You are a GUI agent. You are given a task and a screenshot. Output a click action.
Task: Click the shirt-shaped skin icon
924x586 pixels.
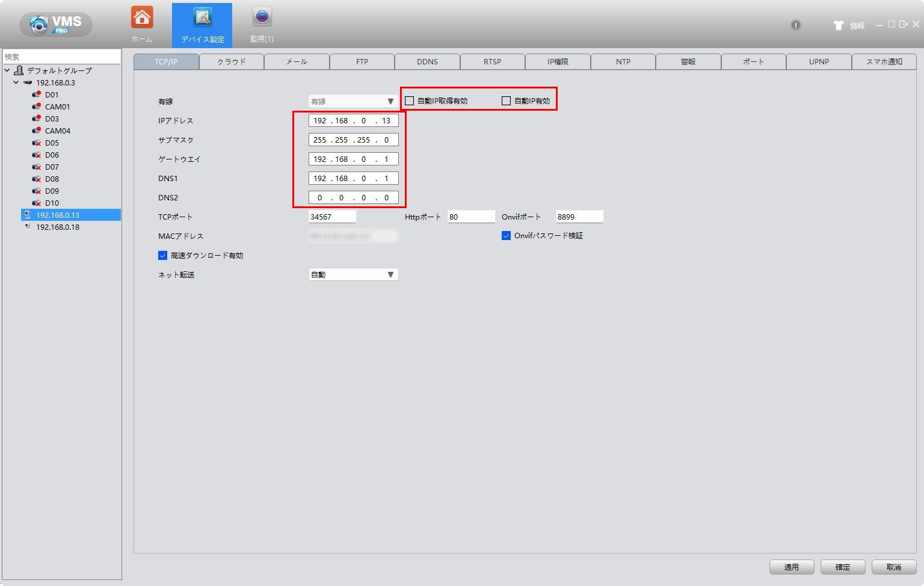click(x=839, y=25)
